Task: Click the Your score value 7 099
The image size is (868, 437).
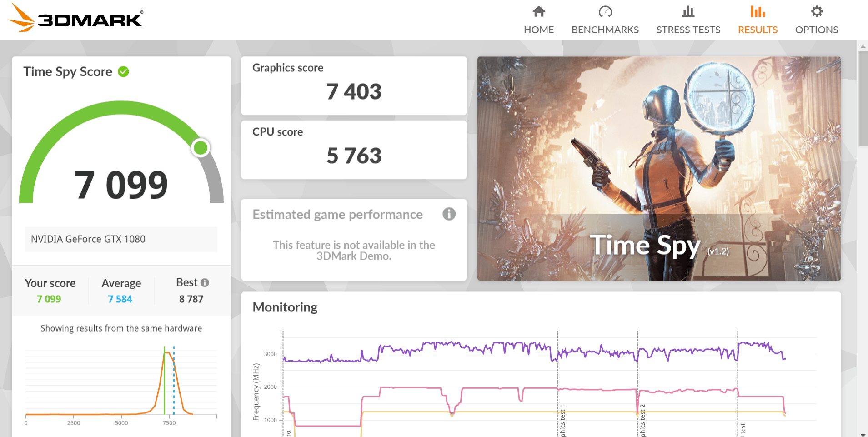Action: (49, 299)
